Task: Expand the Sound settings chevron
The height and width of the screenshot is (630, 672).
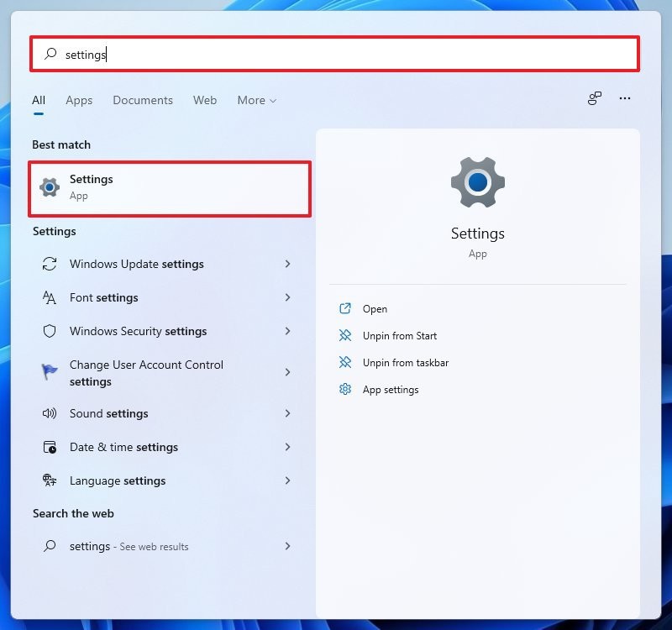Action: pyautogui.click(x=287, y=413)
